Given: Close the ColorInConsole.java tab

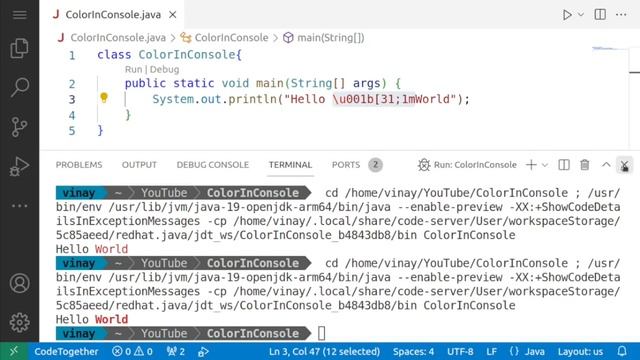Looking at the screenshot, I should tap(173, 15).
